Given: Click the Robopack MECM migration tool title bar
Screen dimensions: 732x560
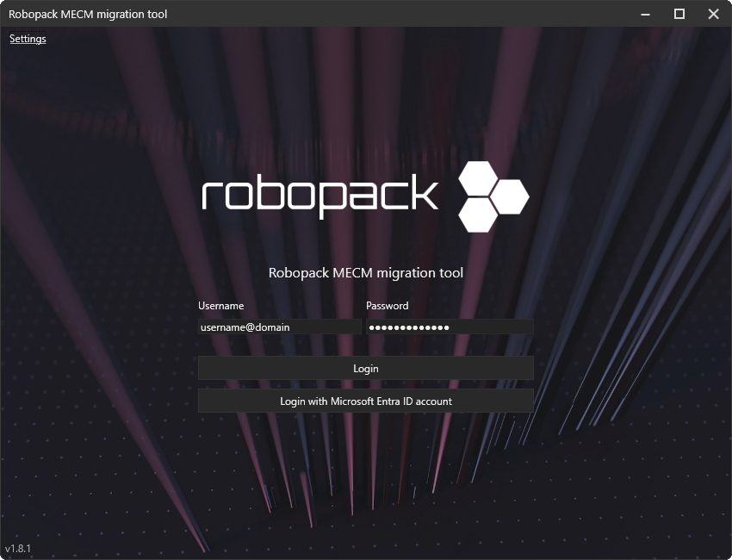Looking at the screenshot, I should (87, 14).
